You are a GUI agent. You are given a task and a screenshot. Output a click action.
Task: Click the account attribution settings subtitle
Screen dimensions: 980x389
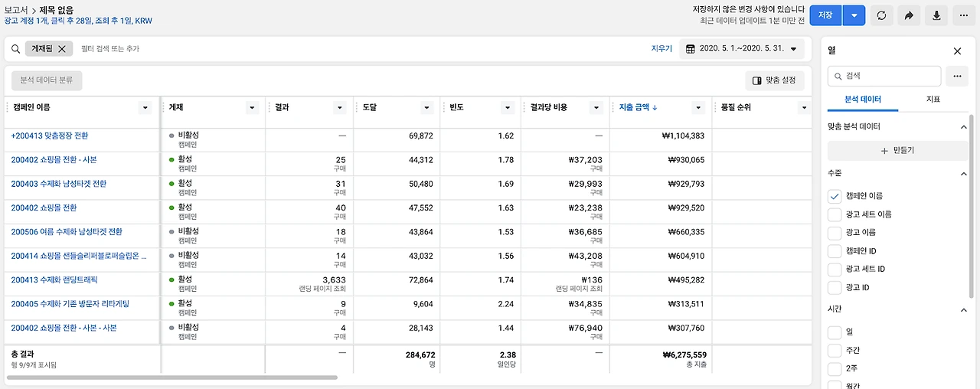pos(78,21)
